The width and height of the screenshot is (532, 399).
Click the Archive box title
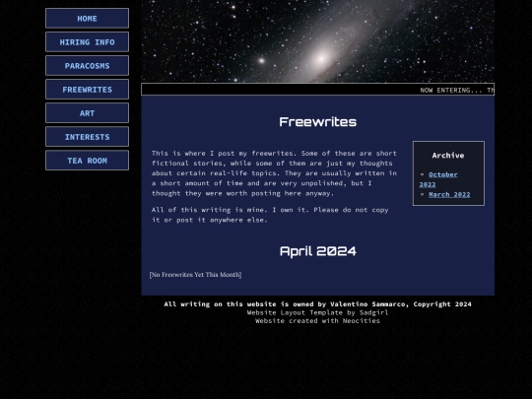[x=448, y=156]
